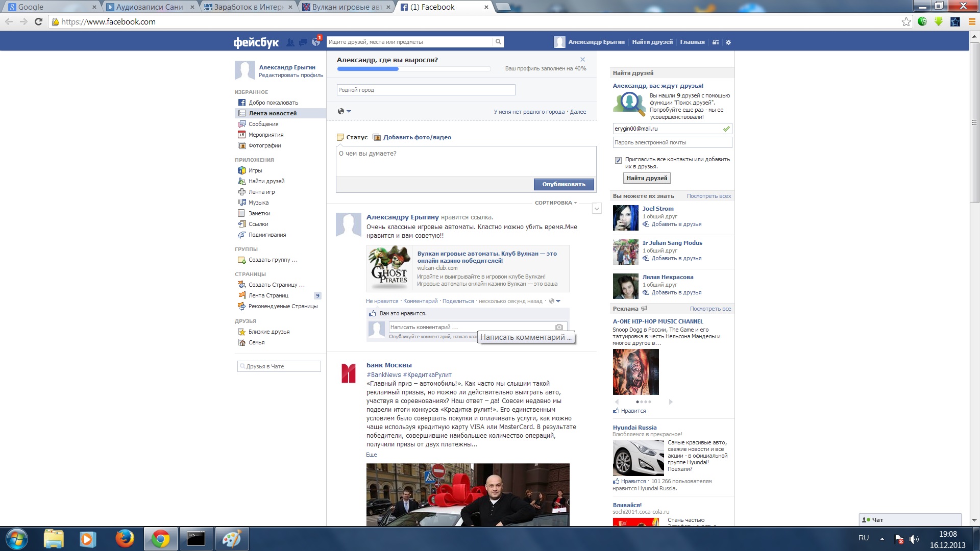The height and width of the screenshot is (551, 980).
Task: Close the profile completion prompt
Action: 582,60
